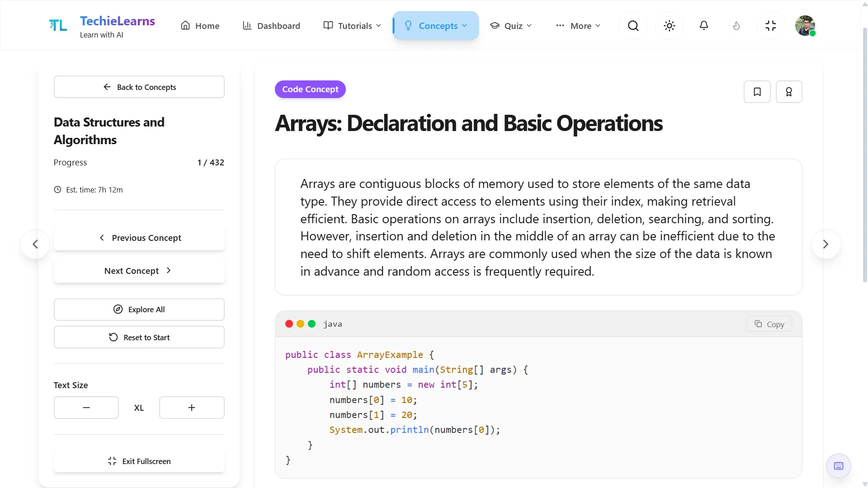Click the XL text size value
The width and height of the screenshot is (868, 488).
pyautogui.click(x=139, y=408)
